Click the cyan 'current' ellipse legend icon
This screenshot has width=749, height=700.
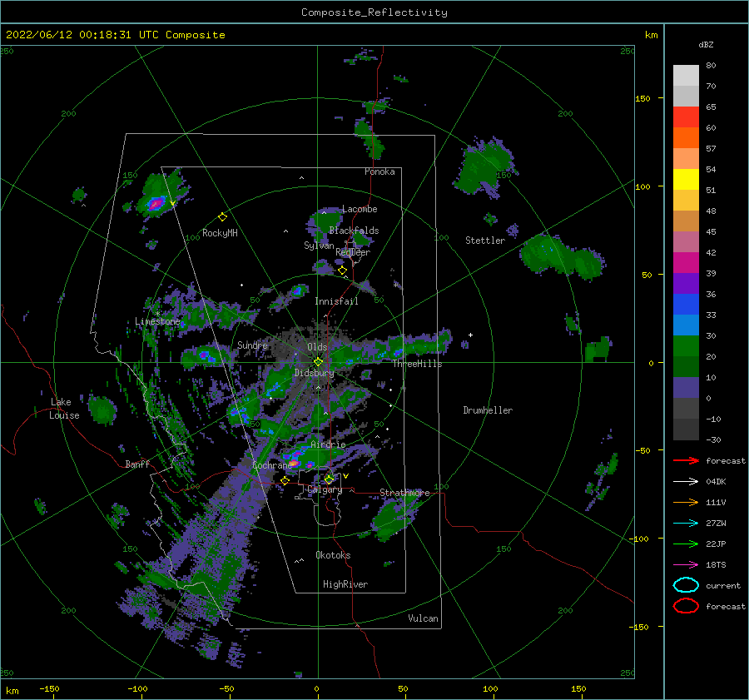[x=686, y=585]
